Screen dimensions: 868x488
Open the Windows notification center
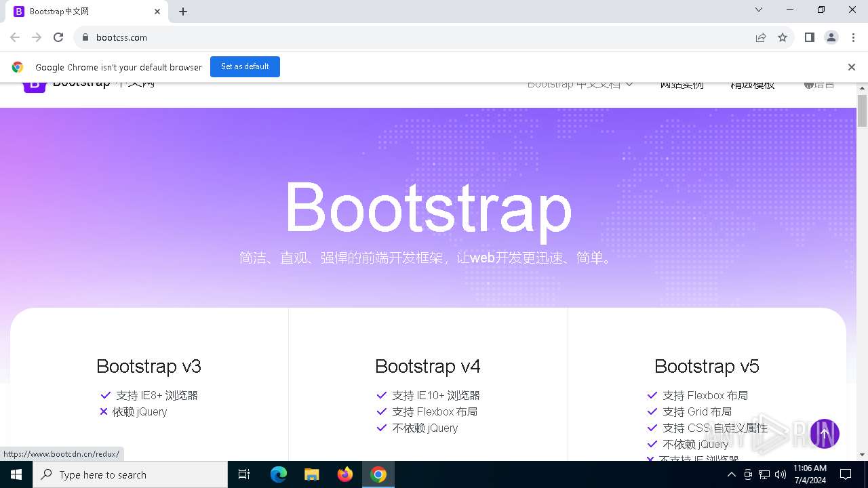tap(846, 474)
